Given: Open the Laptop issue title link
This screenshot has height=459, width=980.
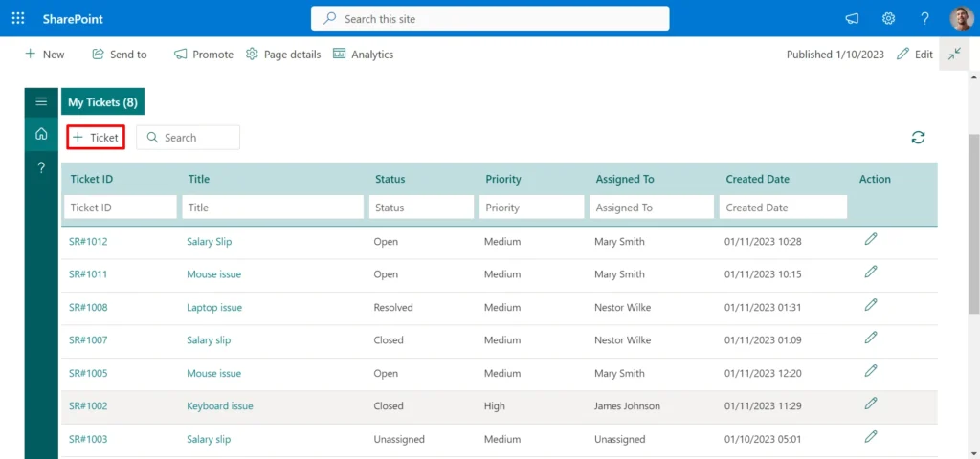Looking at the screenshot, I should 214,307.
